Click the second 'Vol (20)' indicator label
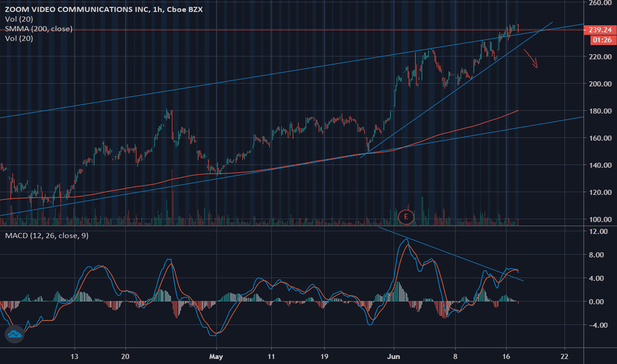617x364 pixels. coord(19,38)
